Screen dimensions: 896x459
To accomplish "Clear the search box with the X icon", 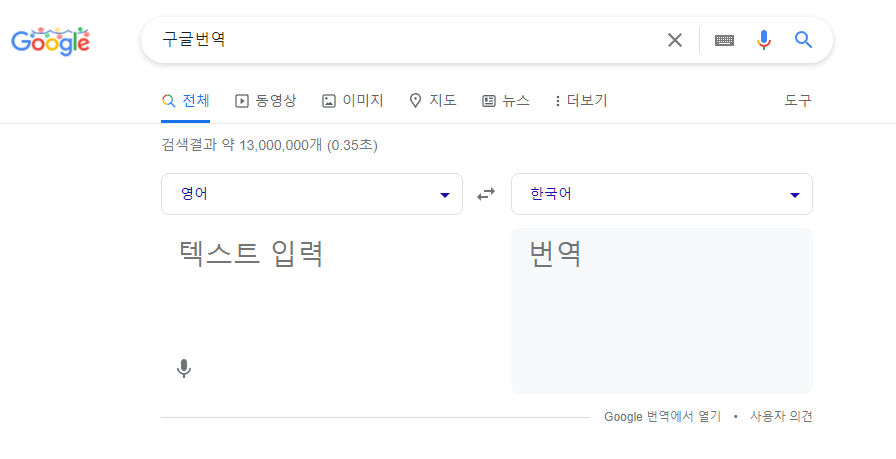I will [x=675, y=40].
